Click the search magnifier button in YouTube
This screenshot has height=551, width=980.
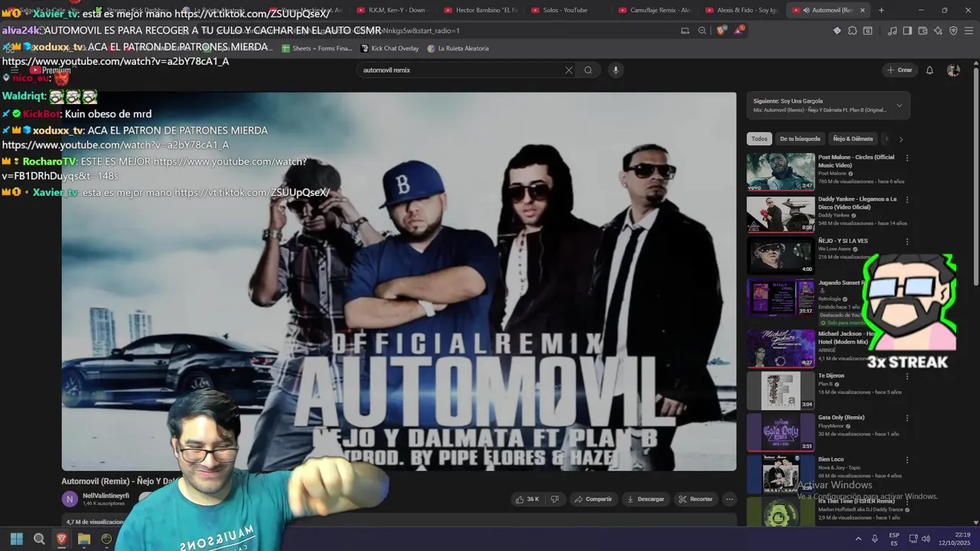(588, 70)
